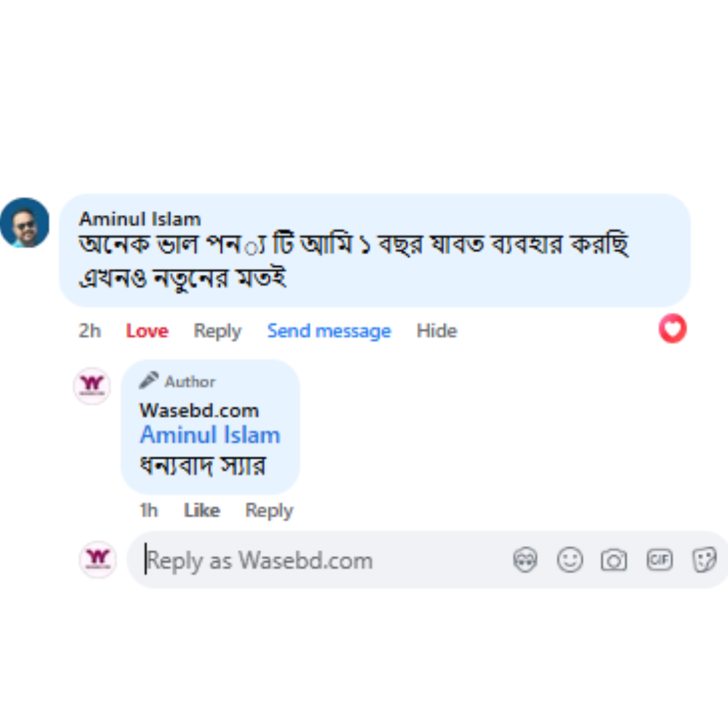Click the Author badge pen icon
Image resolution: width=728 pixels, height=728 pixels.
[x=148, y=381]
